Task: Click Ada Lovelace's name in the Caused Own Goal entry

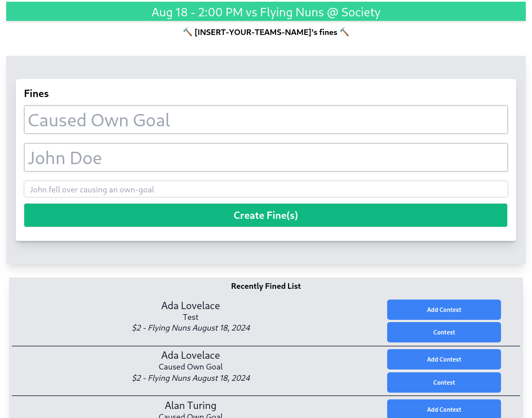Action: [190, 355]
